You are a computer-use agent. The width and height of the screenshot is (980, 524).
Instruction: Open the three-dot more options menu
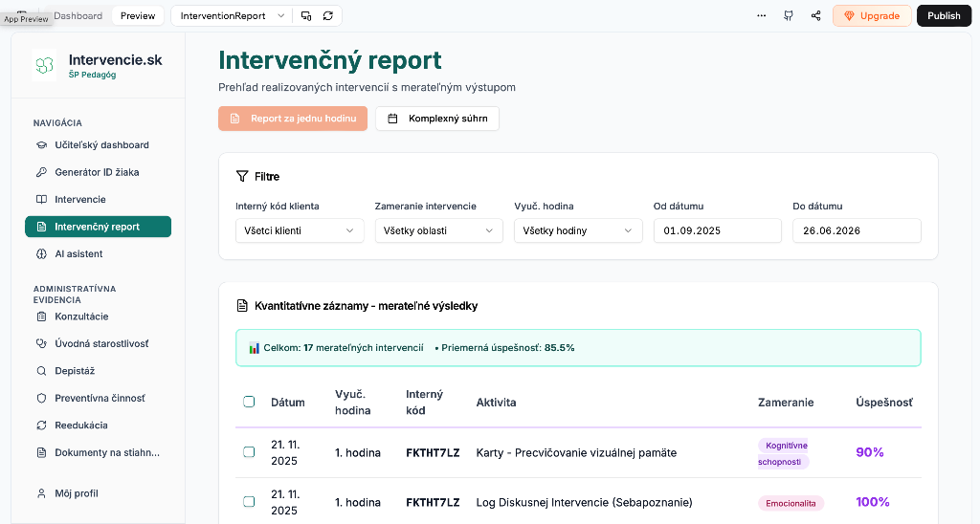[761, 15]
